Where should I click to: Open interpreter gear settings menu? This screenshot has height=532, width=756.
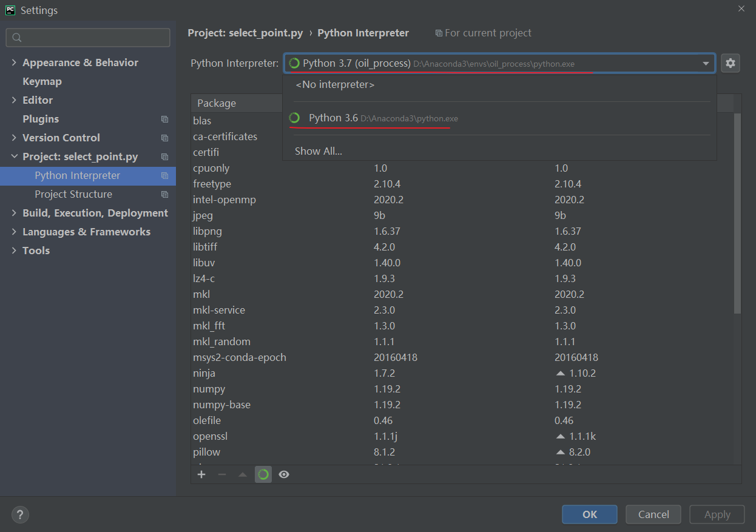click(x=731, y=63)
